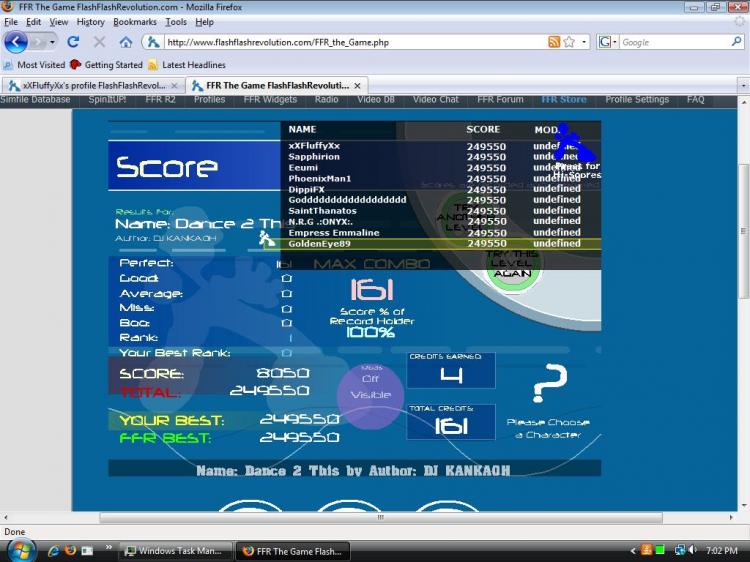Click the Show Desktop quick launch icon
Screen dimensions: 750x562
pos(87,551)
